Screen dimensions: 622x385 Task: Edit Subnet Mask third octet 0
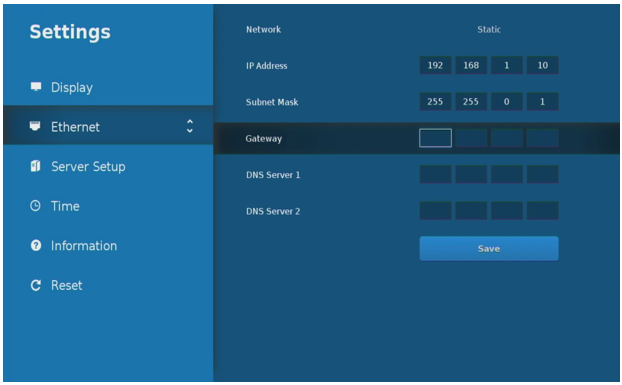507,102
